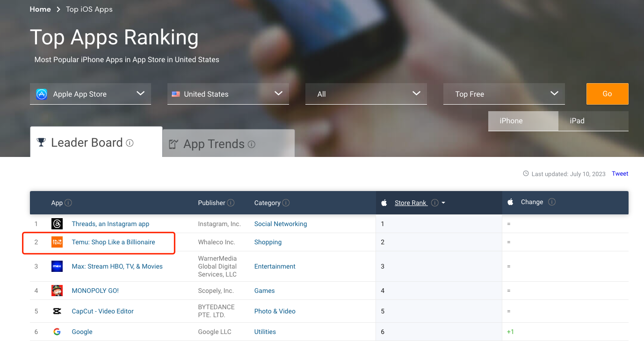Open the Top Free chart dropdown
644x341 pixels.
tap(504, 94)
